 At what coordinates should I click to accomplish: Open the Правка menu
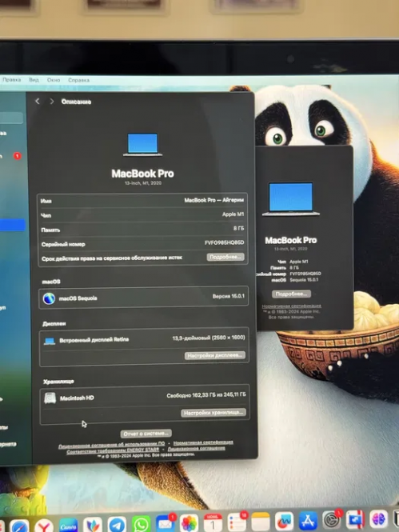[x=11, y=80]
